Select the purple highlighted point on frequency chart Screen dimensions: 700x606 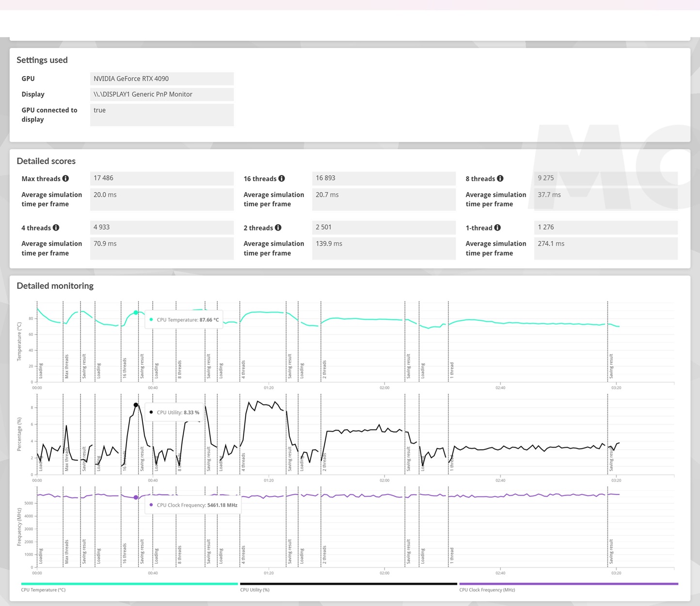136,497
